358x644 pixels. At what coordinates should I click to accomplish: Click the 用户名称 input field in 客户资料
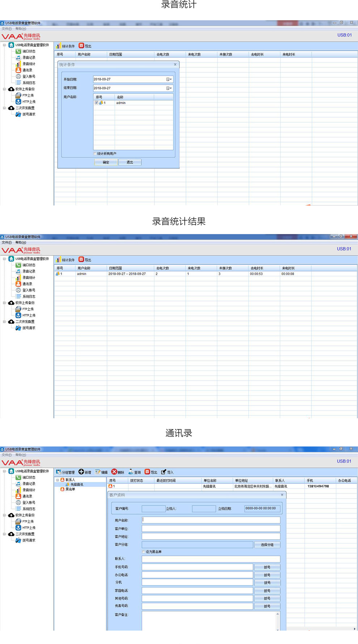pos(211,520)
